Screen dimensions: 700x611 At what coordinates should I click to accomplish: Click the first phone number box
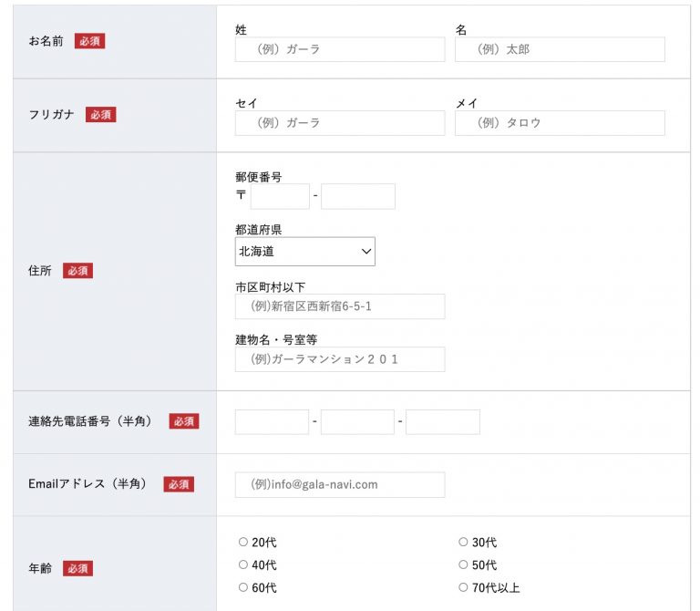coord(272,422)
